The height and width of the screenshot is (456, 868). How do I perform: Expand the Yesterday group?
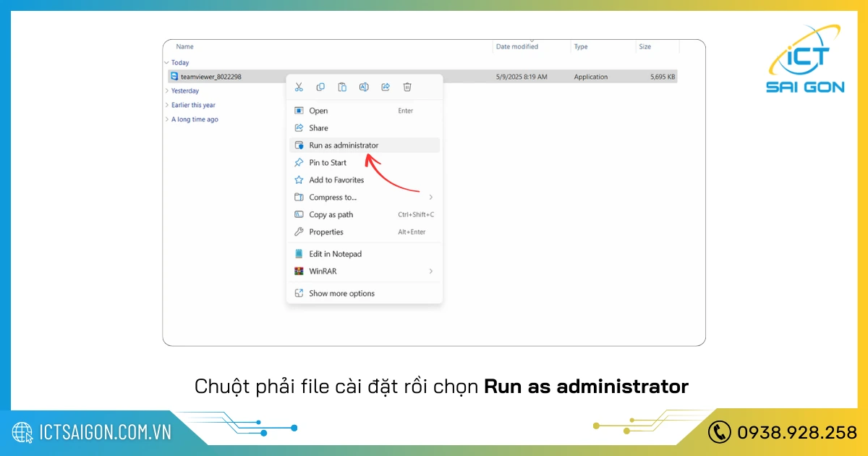click(x=167, y=91)
